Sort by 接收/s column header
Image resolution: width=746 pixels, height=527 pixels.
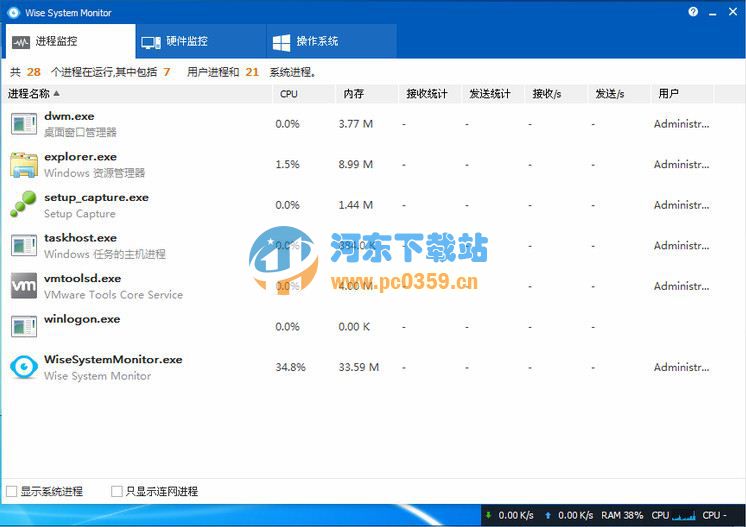pyautogui.click(x=556, y=94)
